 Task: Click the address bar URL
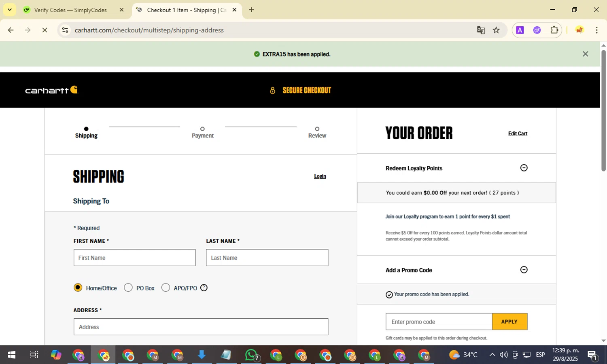point(149,30)
